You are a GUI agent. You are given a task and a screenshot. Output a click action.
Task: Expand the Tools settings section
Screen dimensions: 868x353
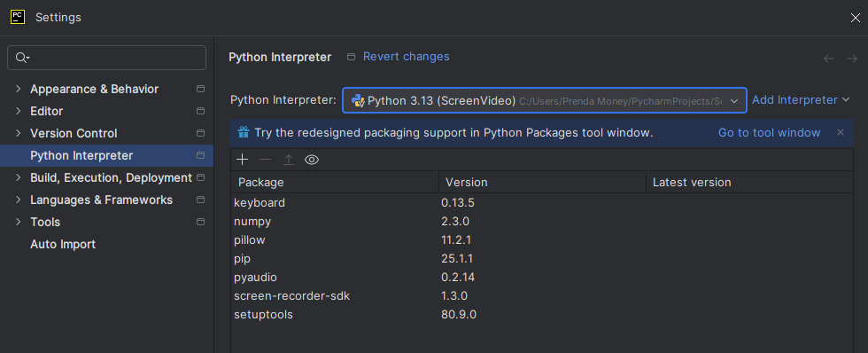click(x=19, y=222)
